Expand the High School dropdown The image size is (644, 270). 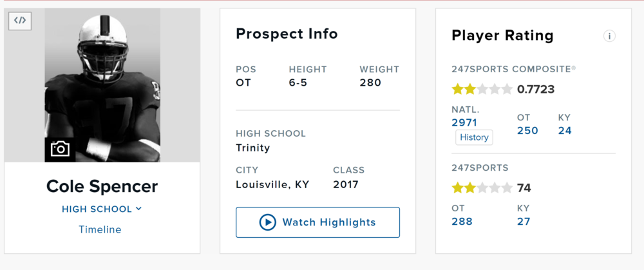coord(102,209)
